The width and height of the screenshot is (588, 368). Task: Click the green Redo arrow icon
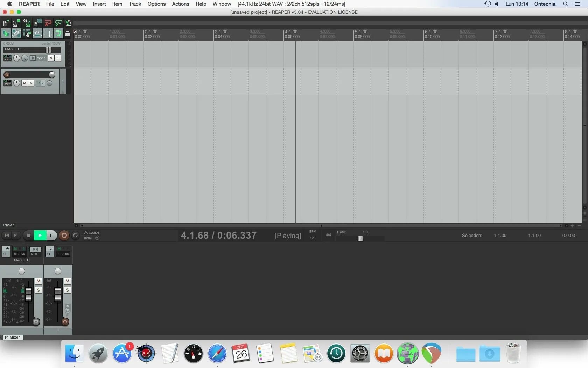coord(58,23)
